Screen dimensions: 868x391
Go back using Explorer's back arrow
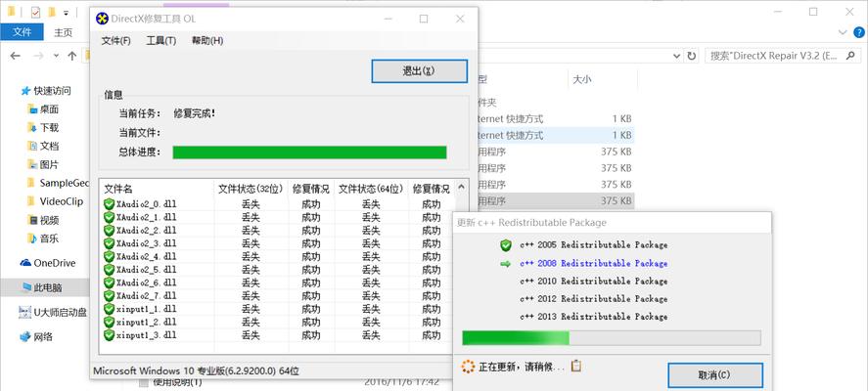16,56
